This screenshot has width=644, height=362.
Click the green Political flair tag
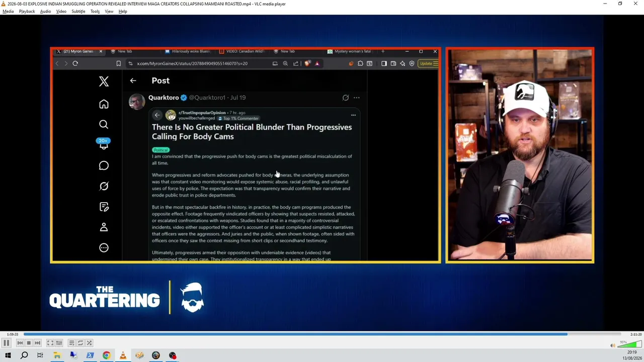[160, 150]
